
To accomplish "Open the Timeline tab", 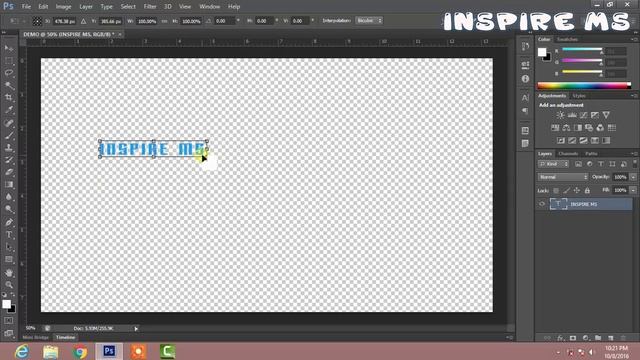I will (x=66, y=338).
